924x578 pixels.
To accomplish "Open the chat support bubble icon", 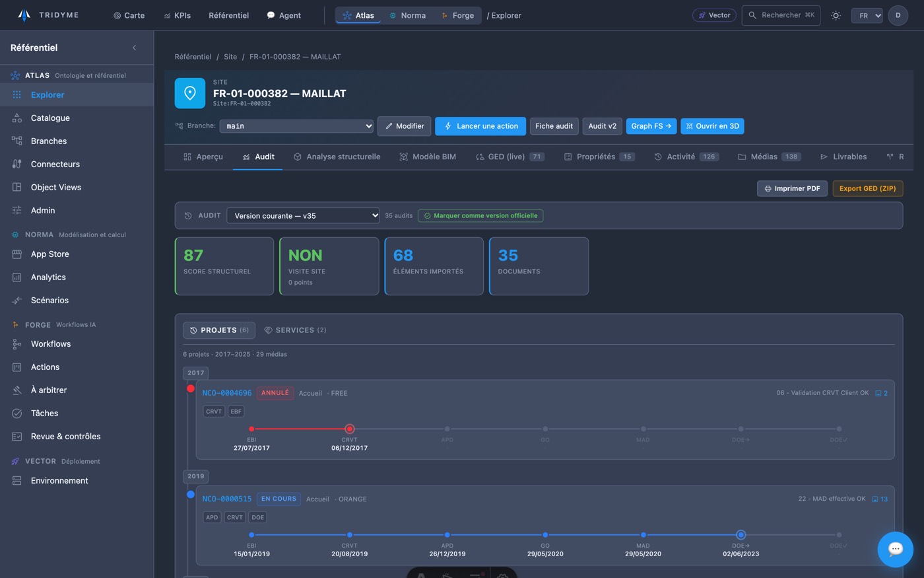I will click(895, 549).
